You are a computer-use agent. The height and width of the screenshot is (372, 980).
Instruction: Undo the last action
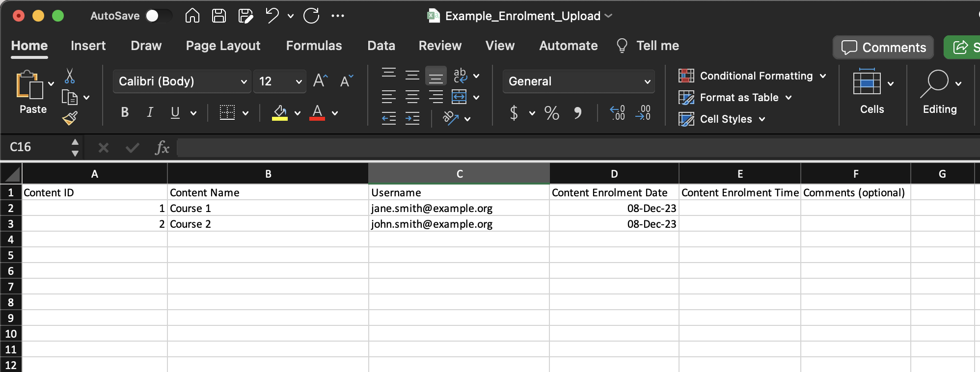[x=272, y=16]
